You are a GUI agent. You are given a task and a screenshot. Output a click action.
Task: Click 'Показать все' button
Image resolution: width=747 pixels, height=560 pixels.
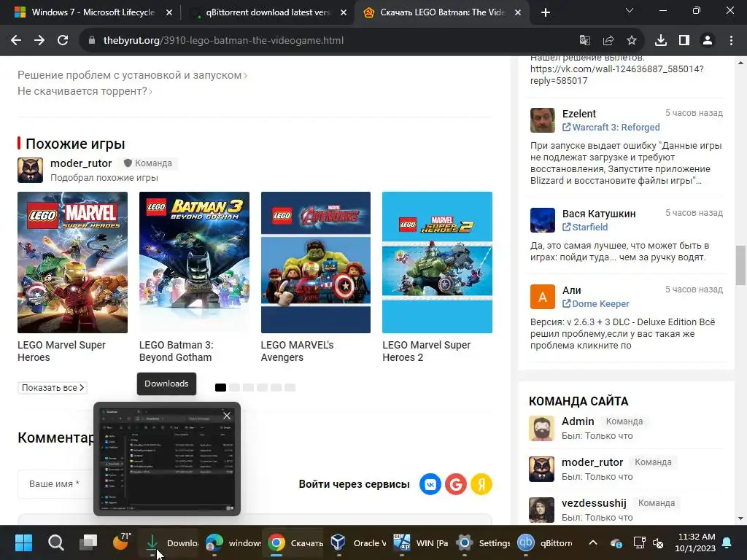(x=53, y=388)
